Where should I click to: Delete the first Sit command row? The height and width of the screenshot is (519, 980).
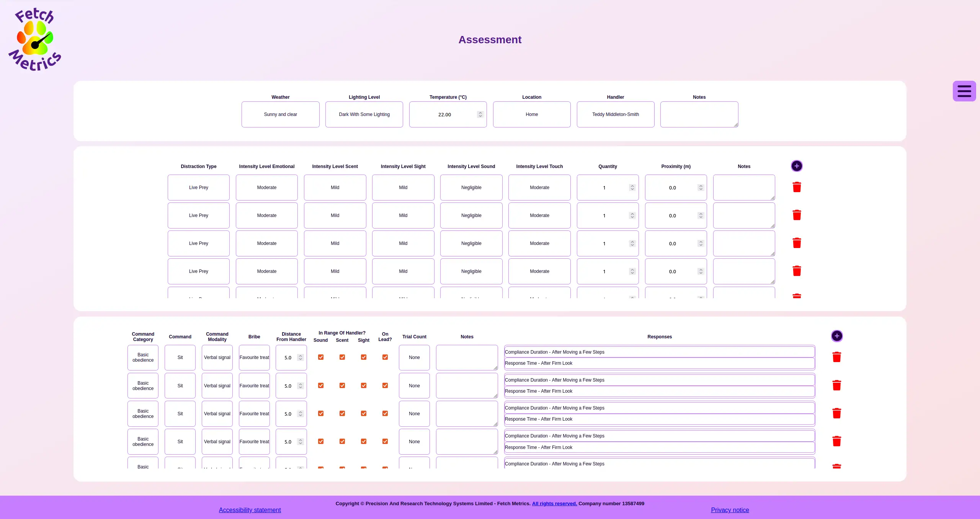pyautogui.click(x=836, y=357)
